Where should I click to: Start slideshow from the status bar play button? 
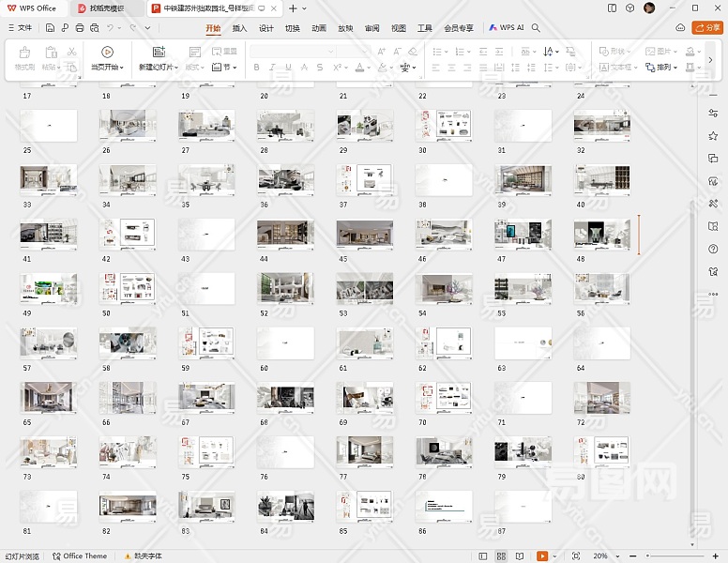click(x=542, y=555)
